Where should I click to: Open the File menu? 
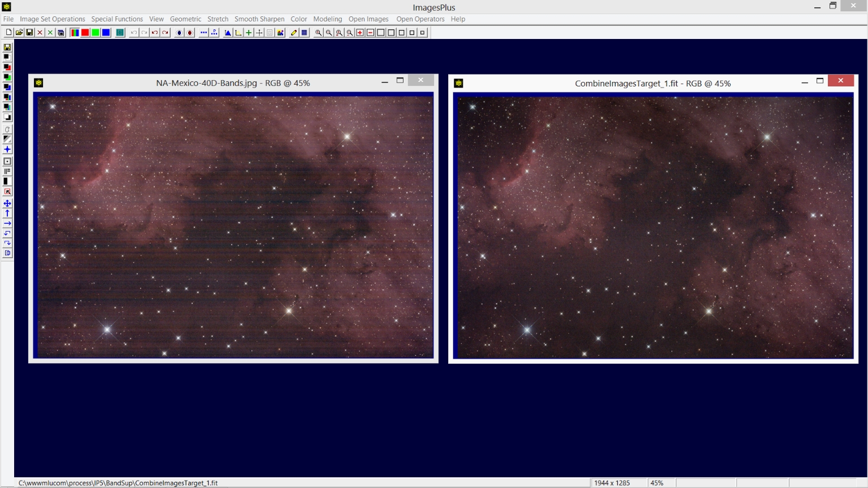coord(8,19)
